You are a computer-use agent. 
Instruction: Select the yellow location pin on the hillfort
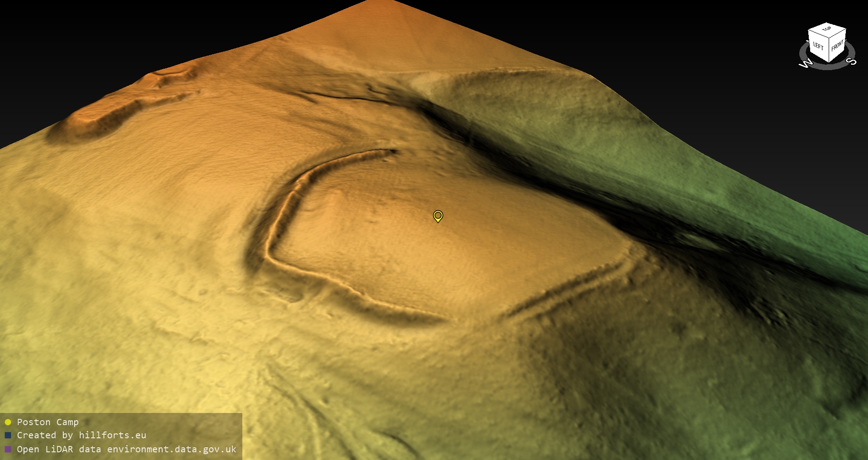(x=438, y=216)
